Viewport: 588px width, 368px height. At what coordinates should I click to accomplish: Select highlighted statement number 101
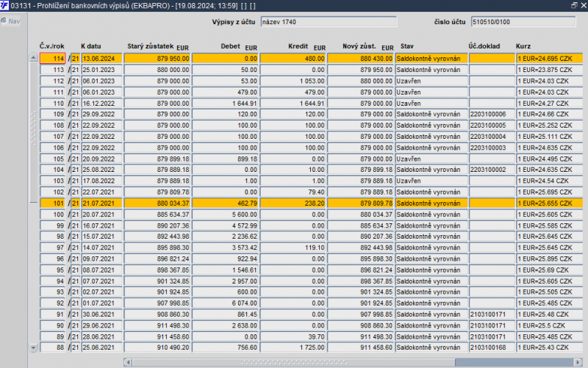pos(52,203)
